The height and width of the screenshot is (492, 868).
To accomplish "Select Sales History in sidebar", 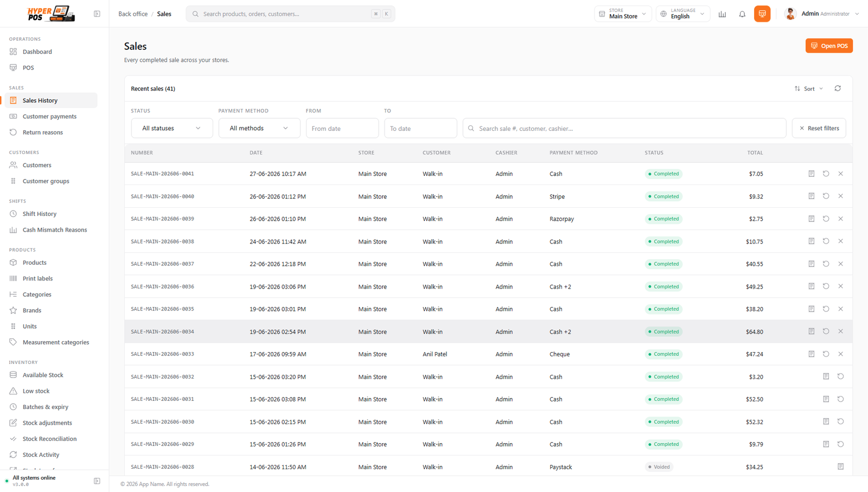I will [51, 100].
